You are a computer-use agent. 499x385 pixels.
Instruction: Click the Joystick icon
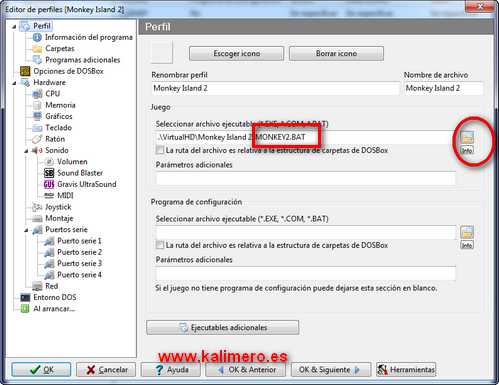37,207
